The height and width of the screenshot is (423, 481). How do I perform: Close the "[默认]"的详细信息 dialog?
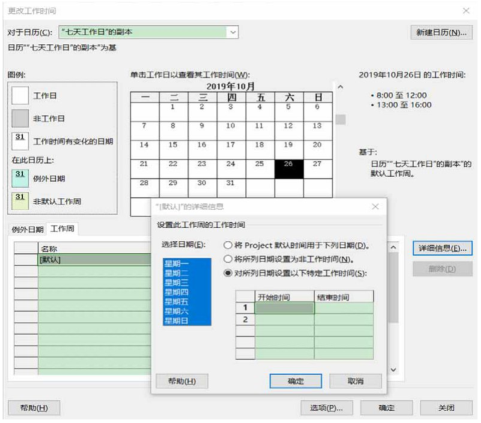tap(375, 207)
